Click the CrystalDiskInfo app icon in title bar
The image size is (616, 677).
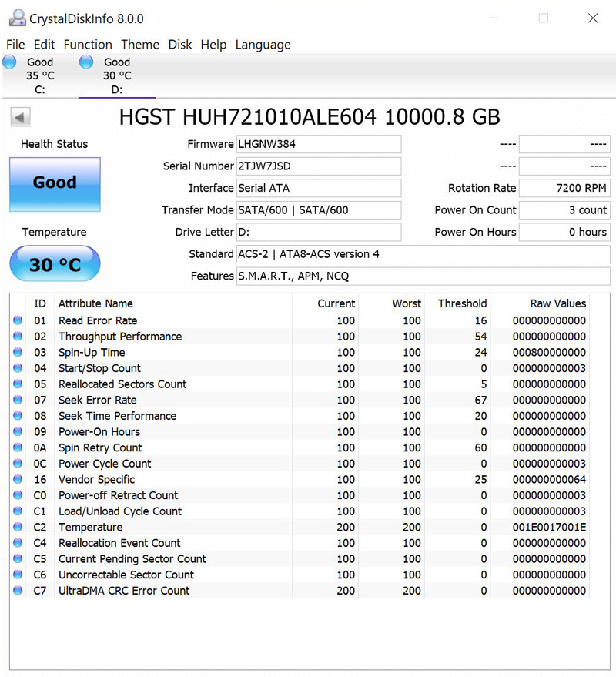[x=15, y=18]
